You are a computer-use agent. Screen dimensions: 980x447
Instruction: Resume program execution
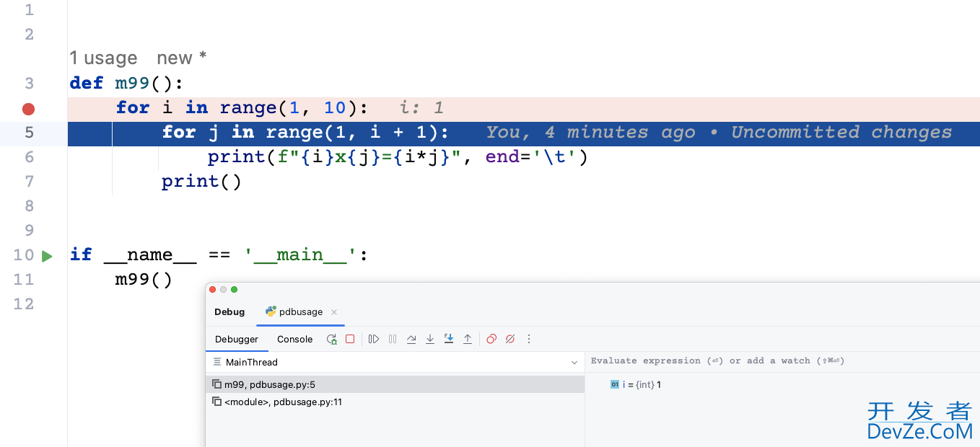pyautogui.click(x=373, y=339)
